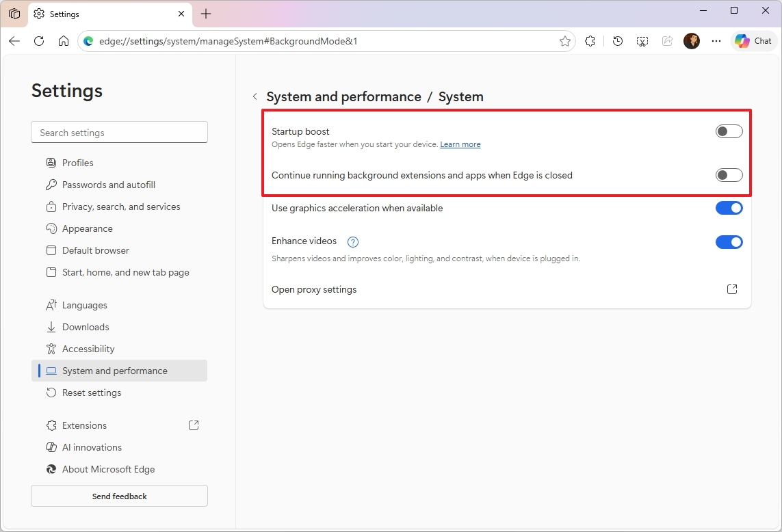Enable Startup boost
The width and height of the screenshot is (782, 532).
point(729,131)
